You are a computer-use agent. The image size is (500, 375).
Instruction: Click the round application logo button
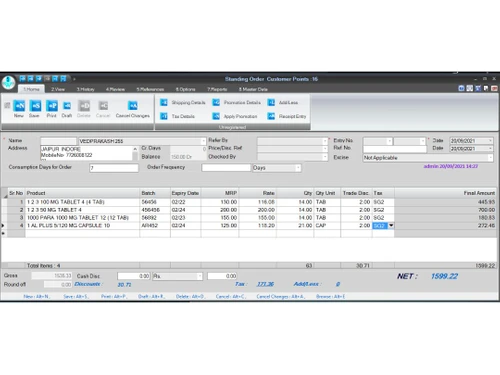(8, 83)
